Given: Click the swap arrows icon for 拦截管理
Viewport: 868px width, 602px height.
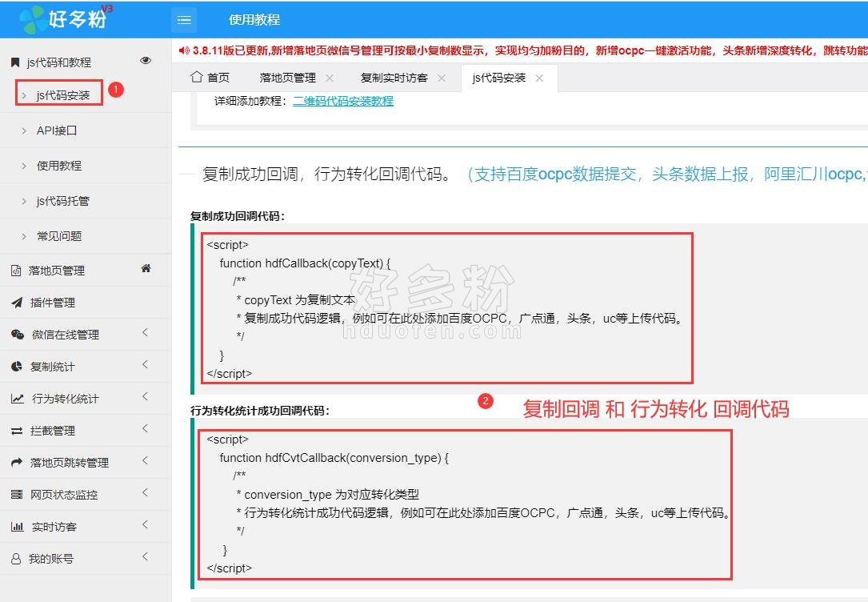Looking at the screenshot, I should [17, 431].
